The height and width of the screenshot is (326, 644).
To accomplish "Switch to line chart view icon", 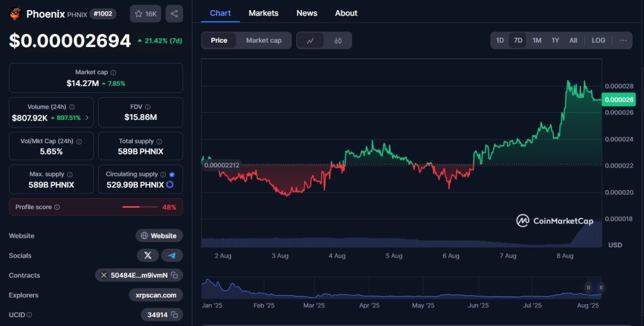I will click(x=310, y=40).
